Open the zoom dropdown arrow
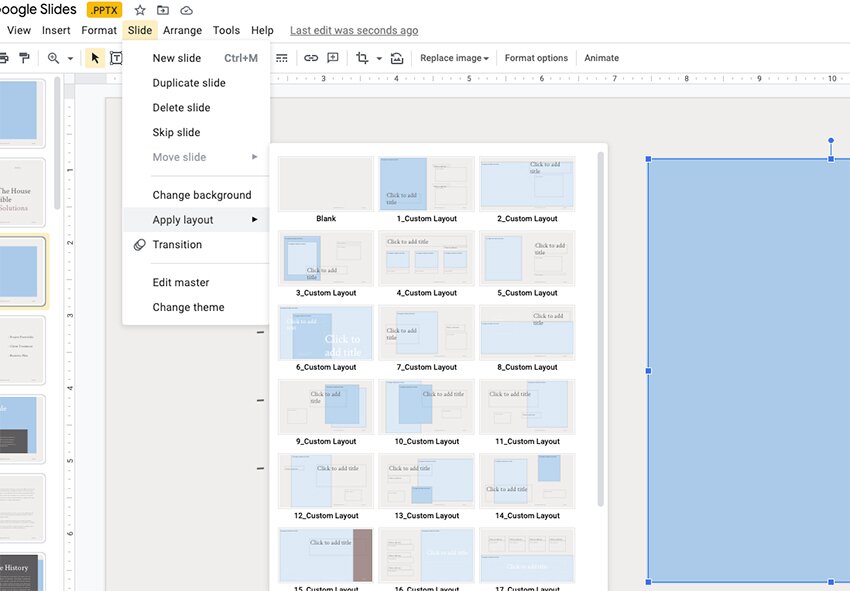The width and height of the screenshot is (850, 591). tap(70, 59)
